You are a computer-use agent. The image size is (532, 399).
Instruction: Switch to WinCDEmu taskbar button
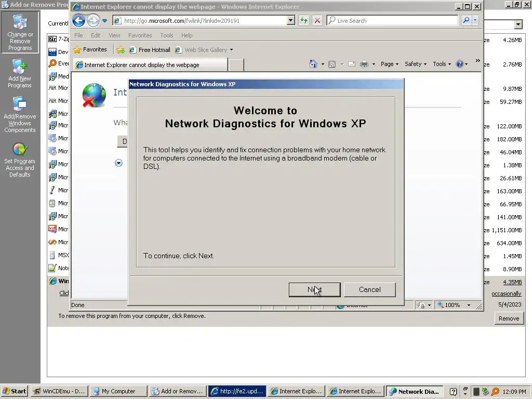pos(59,391)
